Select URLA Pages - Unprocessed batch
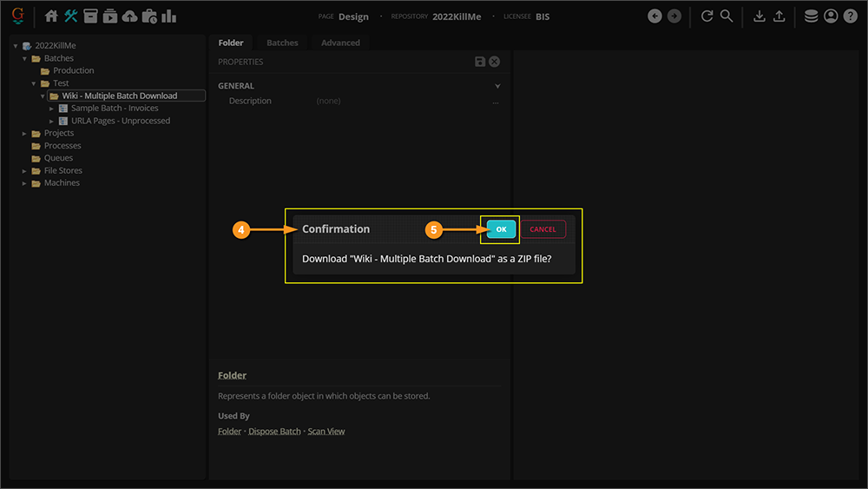Viewport: 868px width, 489px height. coord(121,121)
